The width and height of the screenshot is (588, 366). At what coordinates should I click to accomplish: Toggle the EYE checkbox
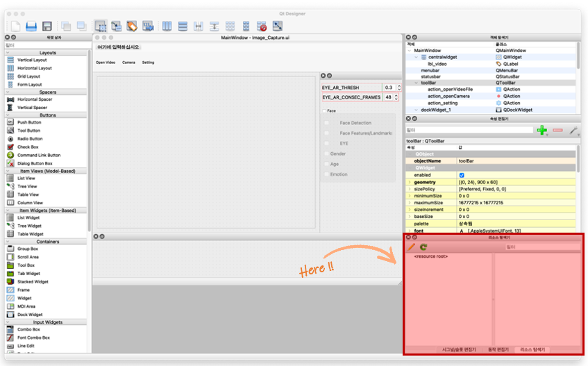[x=326, y=143]
